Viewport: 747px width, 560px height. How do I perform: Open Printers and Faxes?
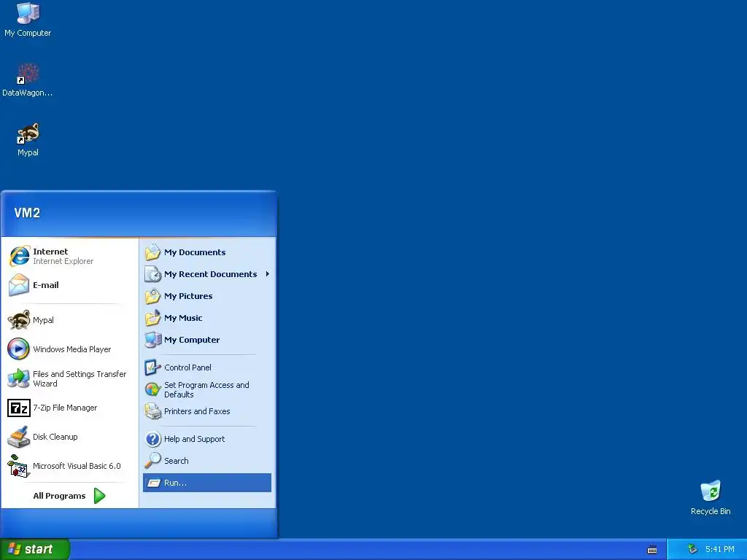click(206, 411)
